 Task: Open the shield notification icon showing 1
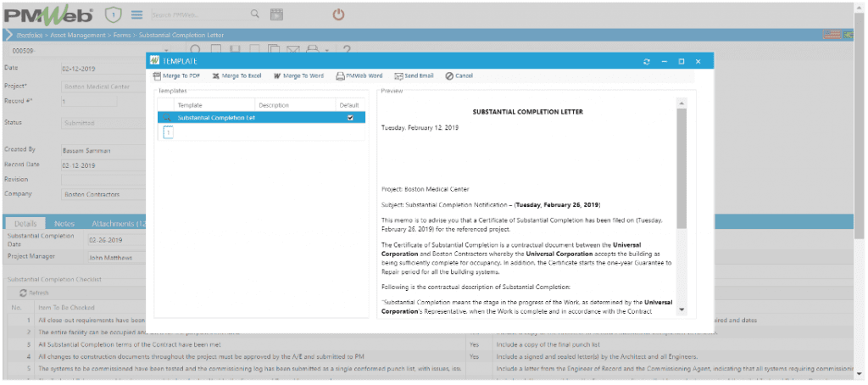[114, 15]
